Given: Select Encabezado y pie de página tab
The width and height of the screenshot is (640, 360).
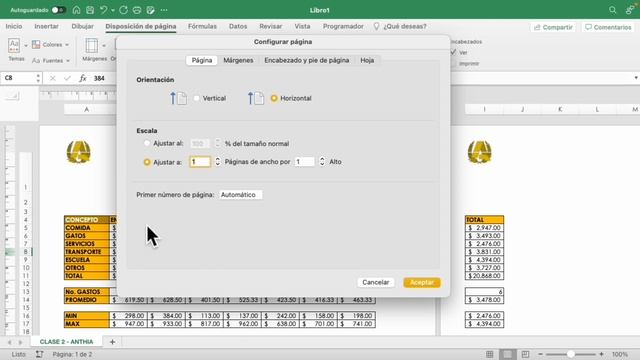Looking at the screenshot, I should [x=307, y=60].
